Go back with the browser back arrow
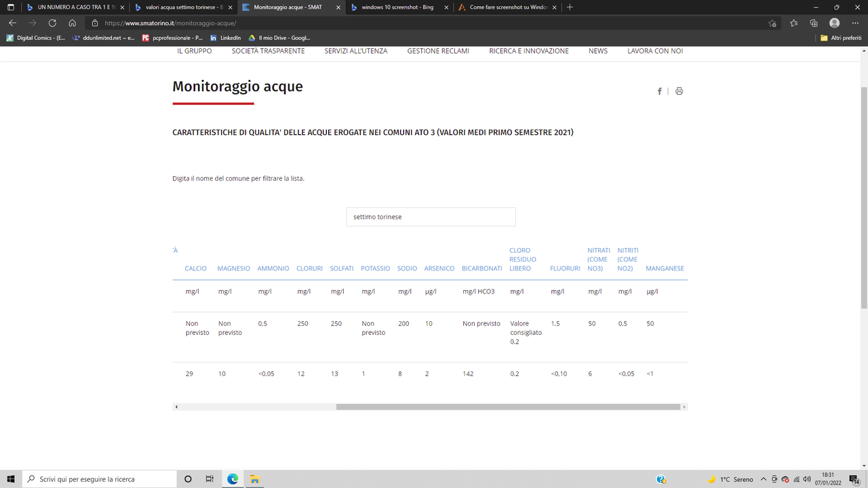Screen dimensions: 868x488 point(12,22)
